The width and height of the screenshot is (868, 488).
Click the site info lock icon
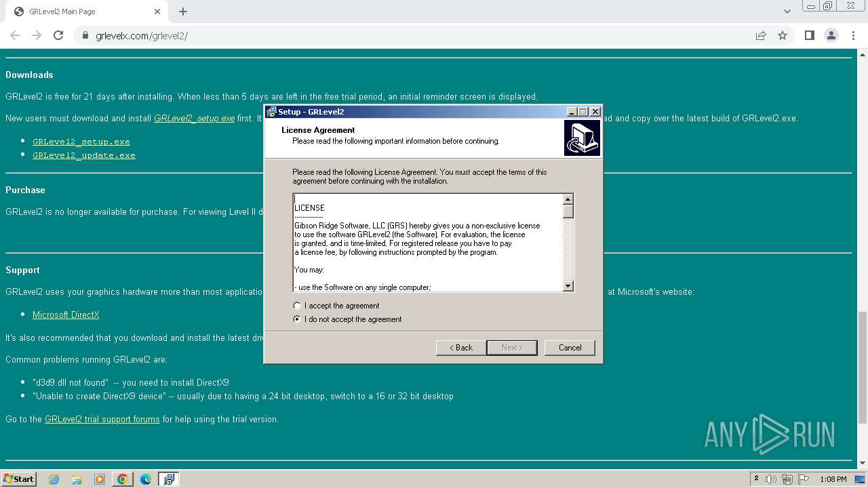85,35
